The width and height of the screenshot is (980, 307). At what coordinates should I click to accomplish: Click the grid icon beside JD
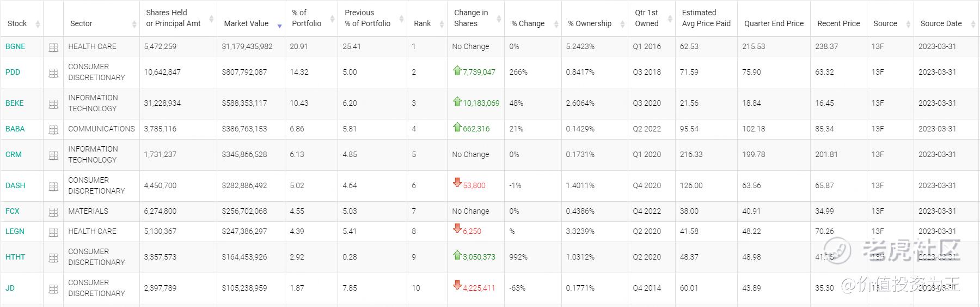53,289
